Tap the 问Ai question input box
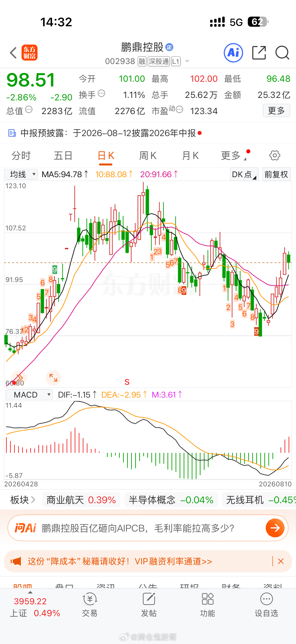This screenshot has height=644, width=296. 148,528
